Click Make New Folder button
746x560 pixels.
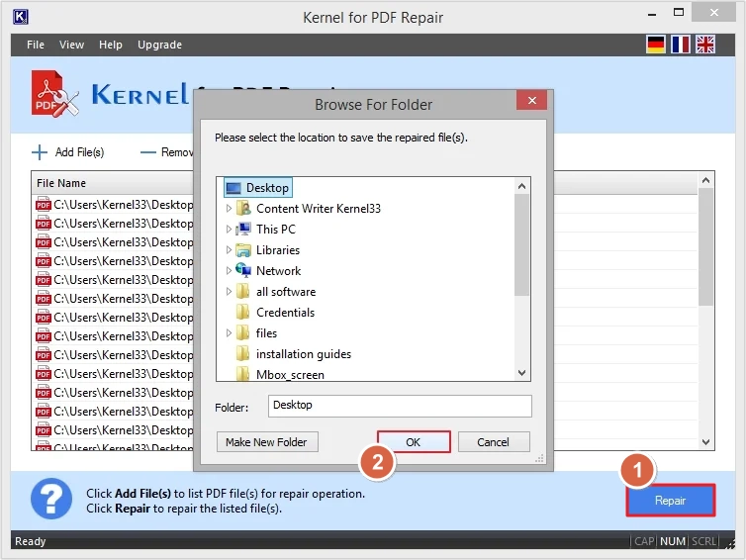(x=267, y=442)
